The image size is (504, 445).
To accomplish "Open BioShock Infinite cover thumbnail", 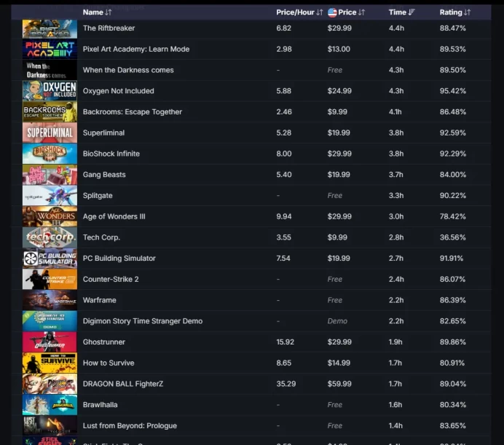I will pos(50,154).
